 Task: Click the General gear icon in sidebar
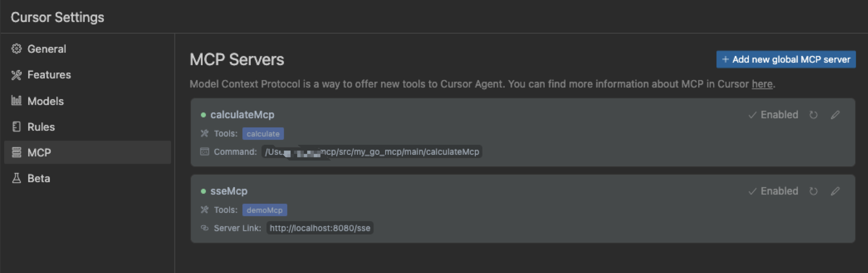(x=17, y=49)
